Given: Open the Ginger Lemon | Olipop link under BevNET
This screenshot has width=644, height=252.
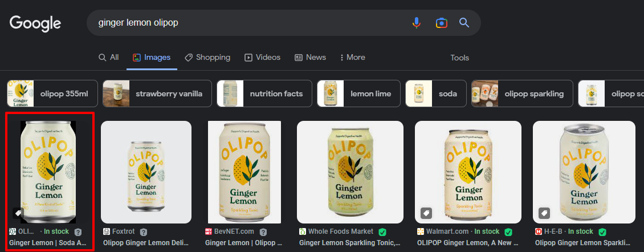Looking at the screenshot, I should (243, 243).
